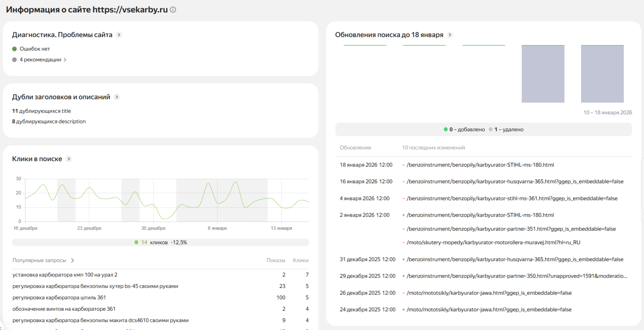644x330 pixels.
Task: Click the green клики legend dot
Action: [136, 243]
